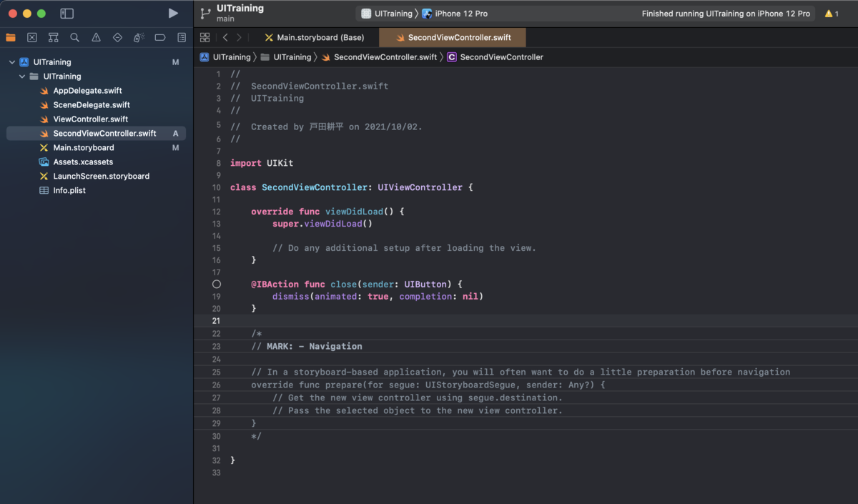Open SecondViewController.swift breadcrumb in jump bar

379,57
